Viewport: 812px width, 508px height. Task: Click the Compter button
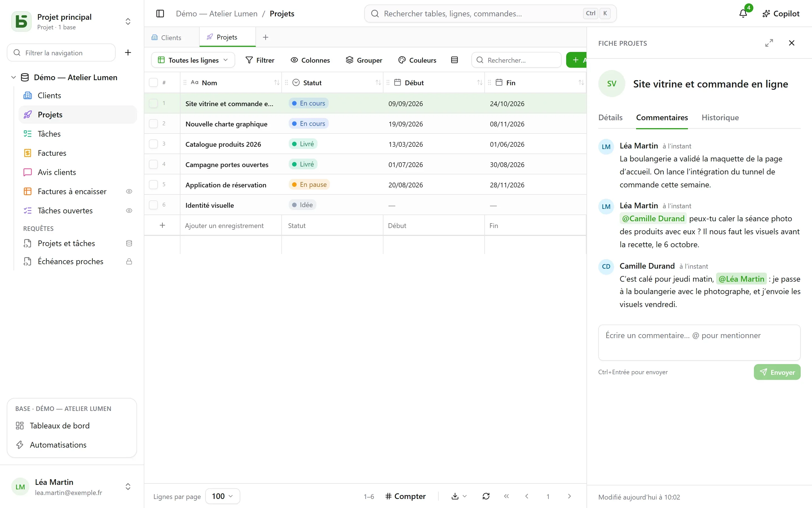pyautogui.click(x=405, y=496)
